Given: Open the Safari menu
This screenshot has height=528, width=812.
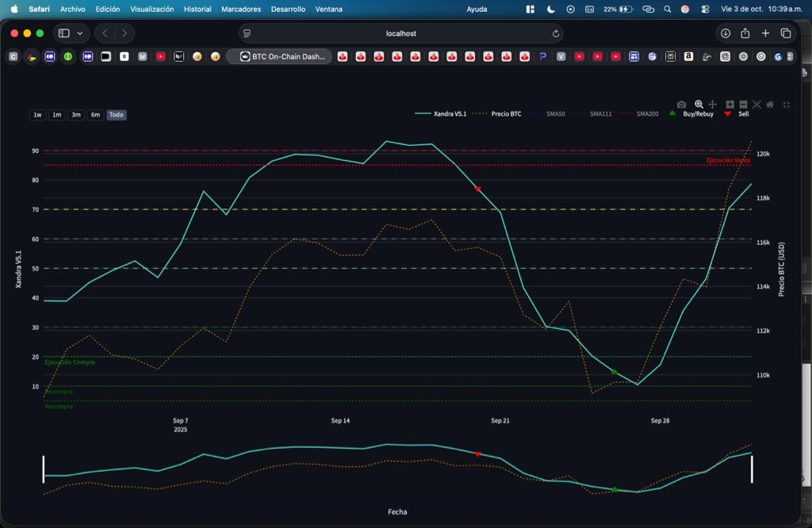Looking at the screenshot, I should [x=39, y=10].
